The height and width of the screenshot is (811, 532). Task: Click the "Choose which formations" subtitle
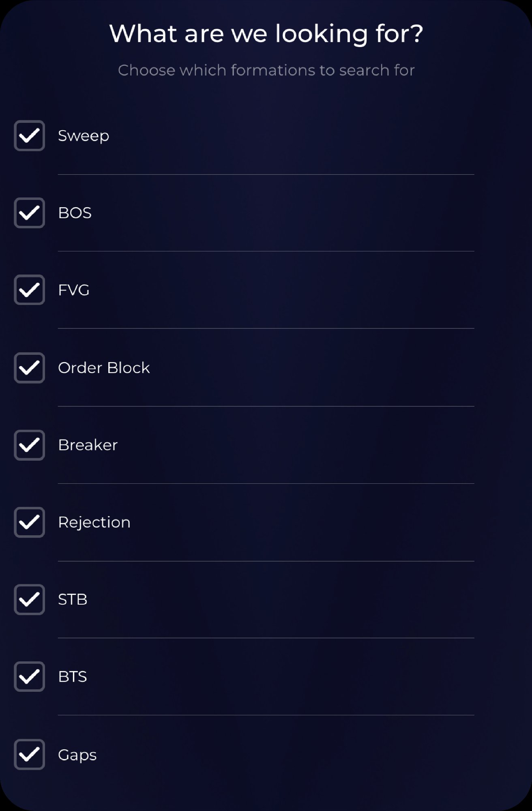pyautogui.click(x=266, y=70)
